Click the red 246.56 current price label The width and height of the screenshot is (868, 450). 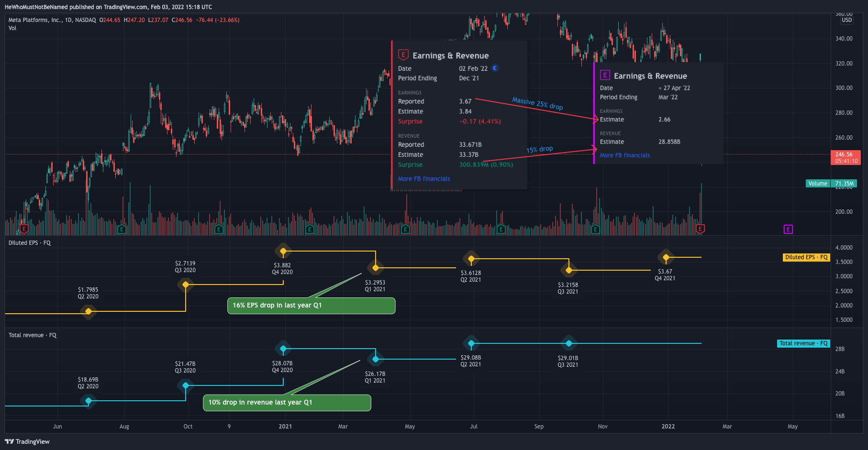point(846,158)
